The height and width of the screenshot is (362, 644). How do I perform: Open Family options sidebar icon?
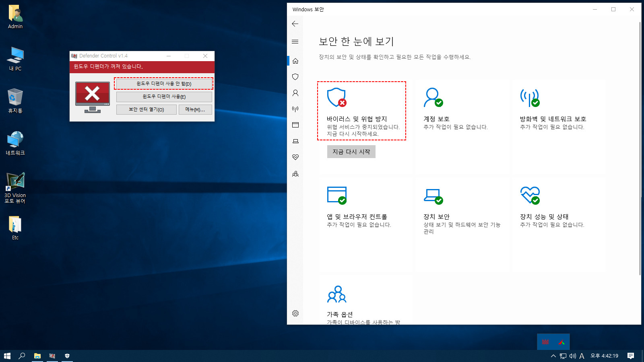pos(295,174)
